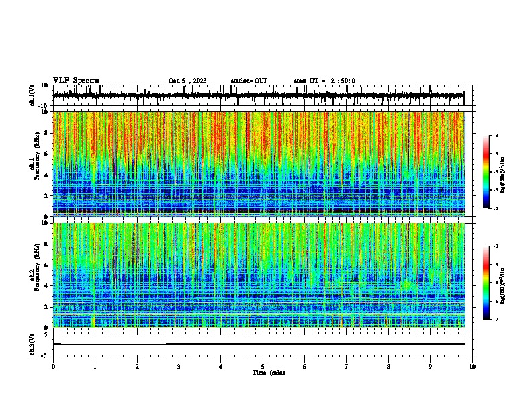
Task: Click the ch.2 colorbar log(PSD) label
Action: (x=502, y=286)
